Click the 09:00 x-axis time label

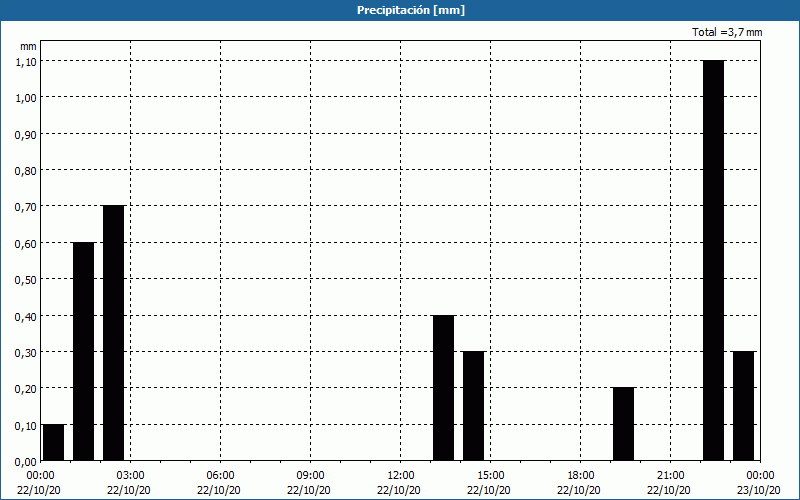point(310,475)
